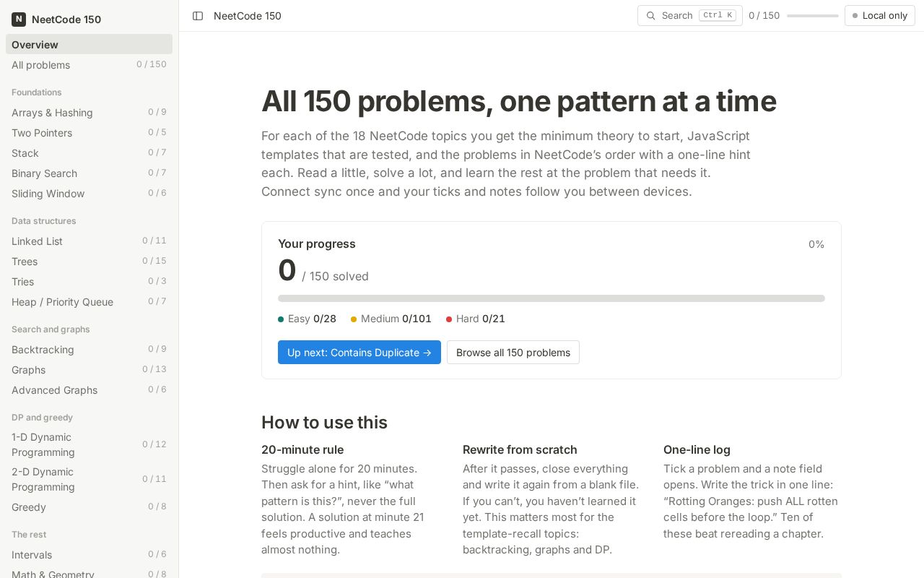924x578 pixels.
Task: Click the header 0 / 150 counter
Action: pyautogui.click(x=764, y=16)
